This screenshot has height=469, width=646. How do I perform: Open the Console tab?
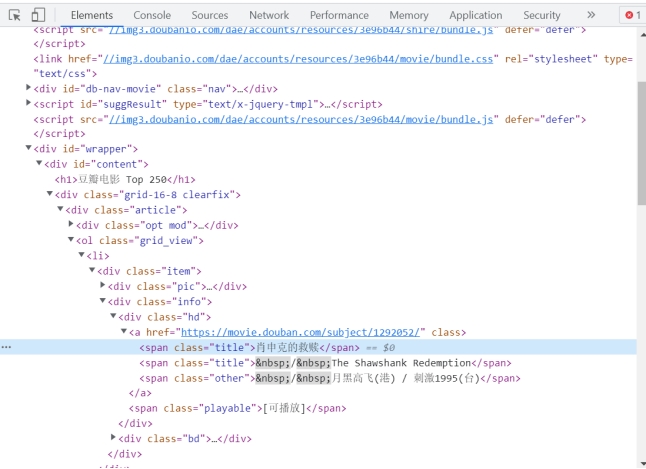(x=152, y=15)
